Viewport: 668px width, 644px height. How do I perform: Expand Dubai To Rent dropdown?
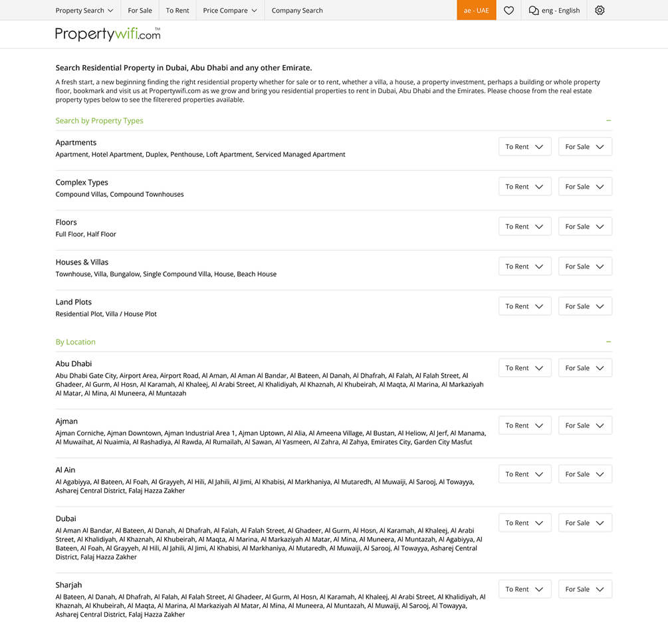point(524,523)
